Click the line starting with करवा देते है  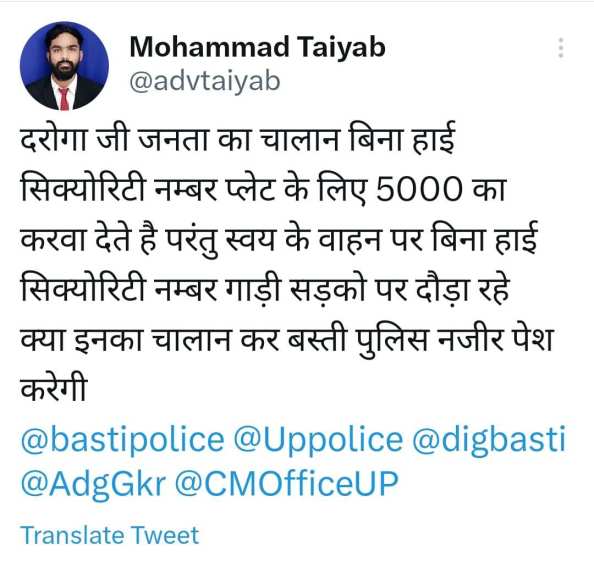[279, 239]
